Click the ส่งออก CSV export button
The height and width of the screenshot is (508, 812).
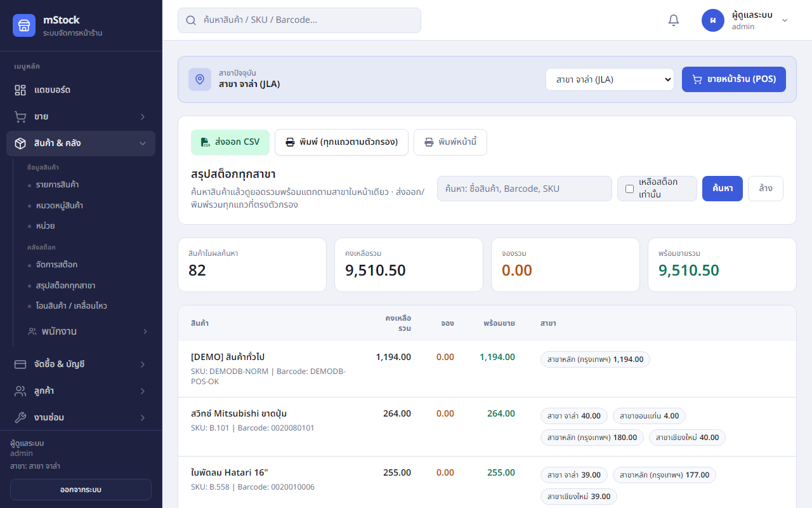pos(230,142)
